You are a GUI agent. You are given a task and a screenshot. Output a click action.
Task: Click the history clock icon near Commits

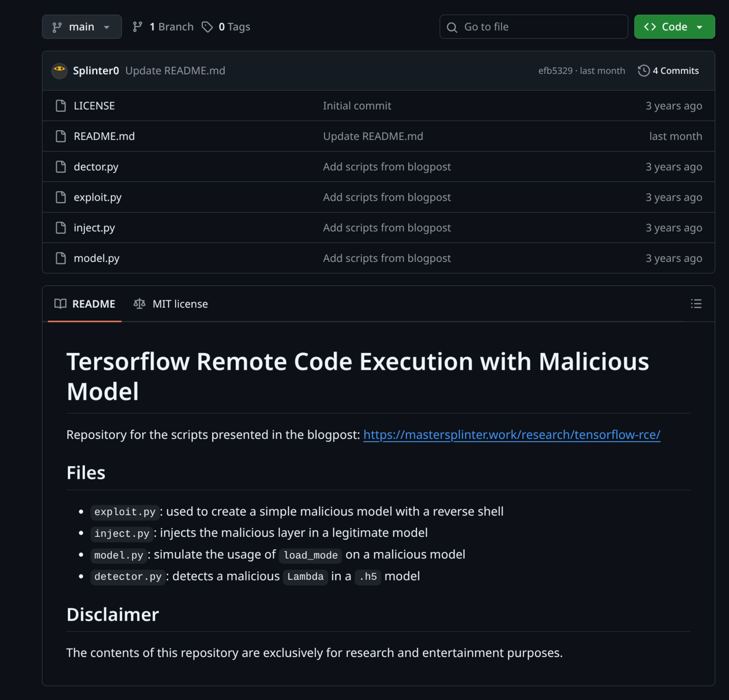coord(643,71)
